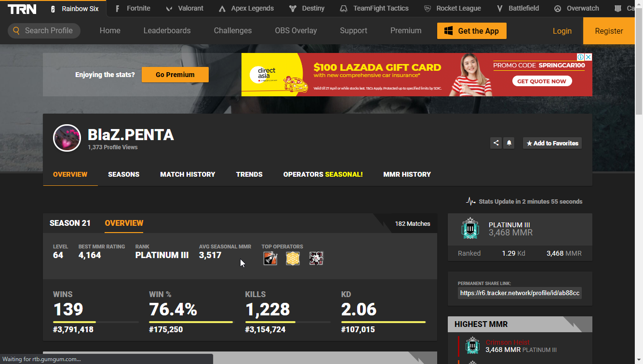Select Rocket League in the games bar
Viewport: 643px width, 364px height.
[452, 9]
